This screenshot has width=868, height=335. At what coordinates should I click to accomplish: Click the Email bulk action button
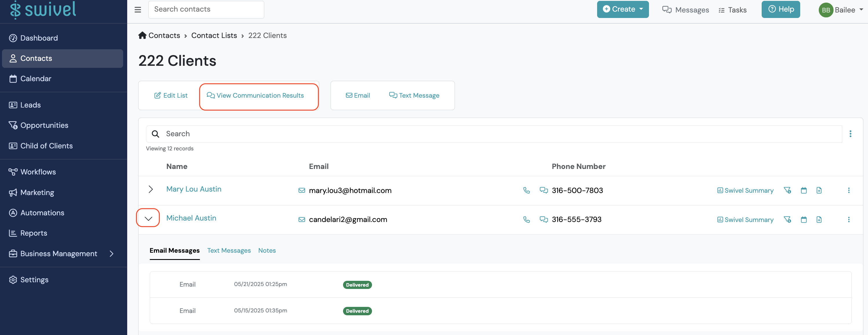coord(358,95)
